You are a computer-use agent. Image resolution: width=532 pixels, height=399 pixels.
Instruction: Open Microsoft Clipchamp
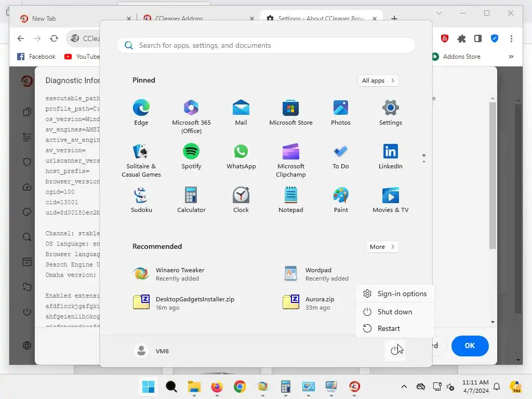click(x=291, y=161)
